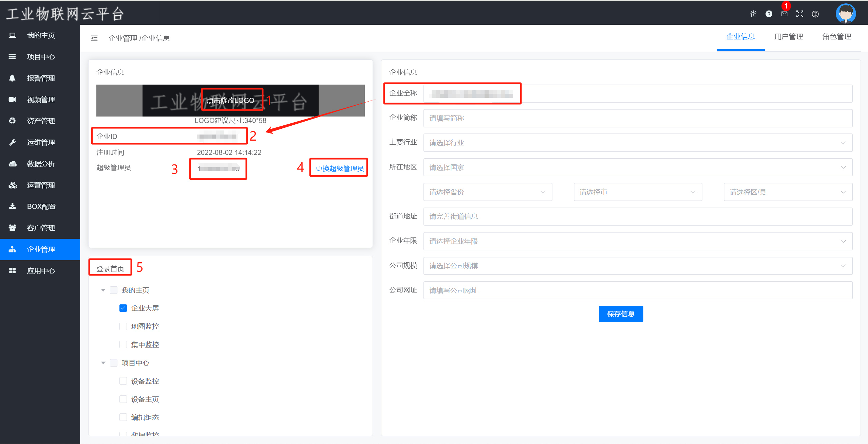Open 数据分析 in the sidebar
Image resolution: width=868 pixels, height=444 pixels.
pos(40,164)
